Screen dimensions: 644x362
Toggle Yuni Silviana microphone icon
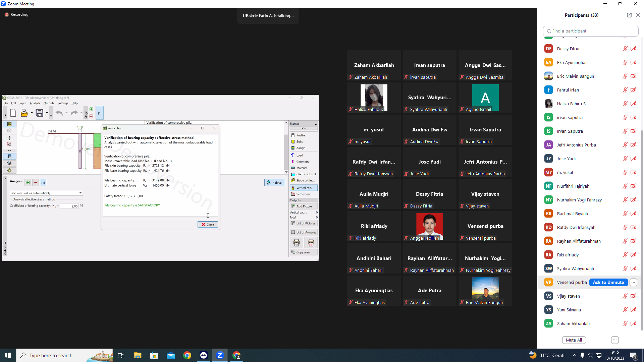click(625, 310)
